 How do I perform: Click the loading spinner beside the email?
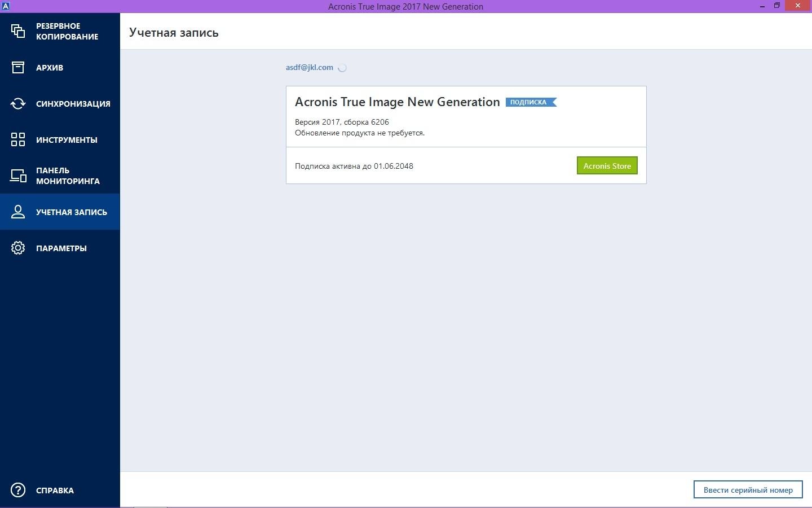coord(342,68)
